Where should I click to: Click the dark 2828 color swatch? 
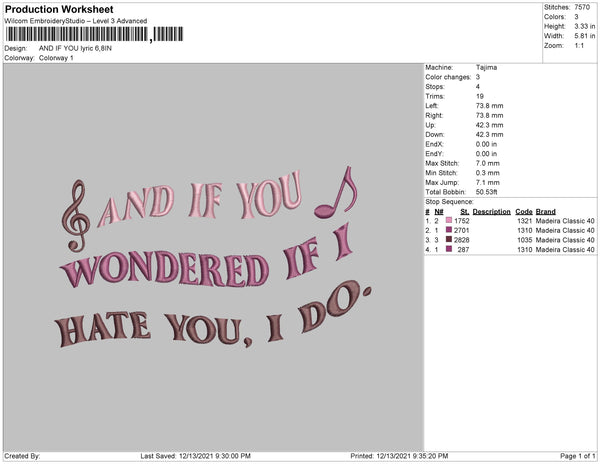point(449,239)
